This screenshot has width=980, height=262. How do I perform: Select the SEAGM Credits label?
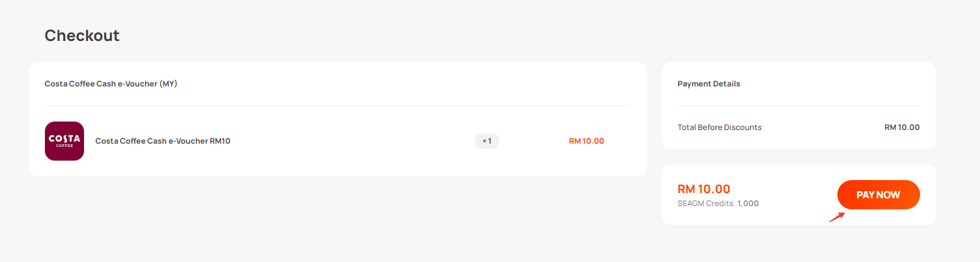click(705, 203)
